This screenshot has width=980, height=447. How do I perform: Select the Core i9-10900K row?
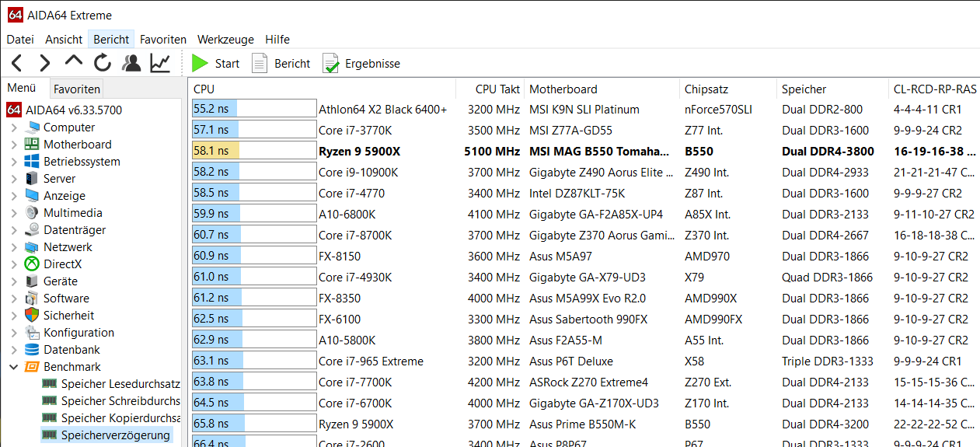click(584, 173)
